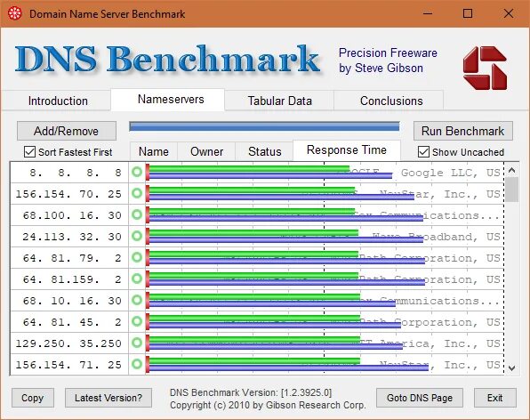Image resolution: width=530 pixels, height=420 pixels.
Task: Click the status circle for 68.100.16.30
Action: [x=137, y=214]
